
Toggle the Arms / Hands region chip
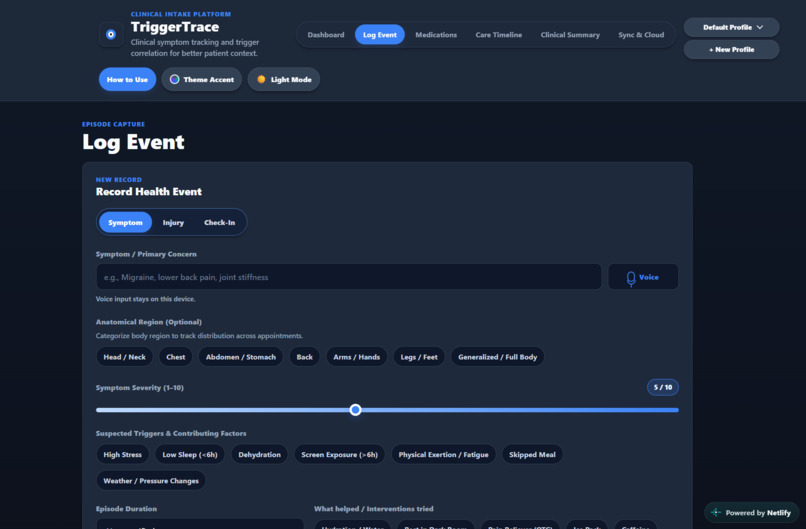pos(357,357)
